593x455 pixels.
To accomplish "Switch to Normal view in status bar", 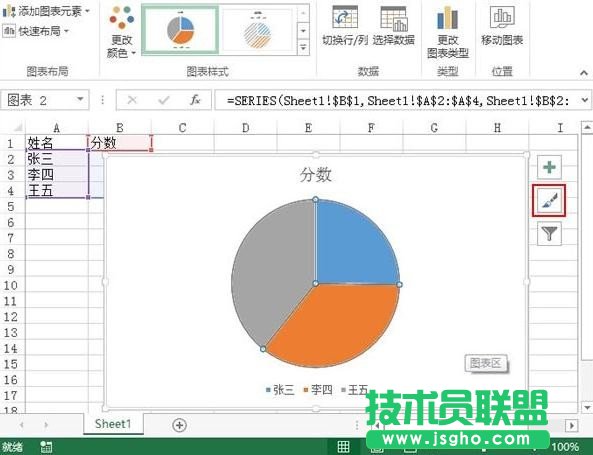I will [x=343, y=447].
